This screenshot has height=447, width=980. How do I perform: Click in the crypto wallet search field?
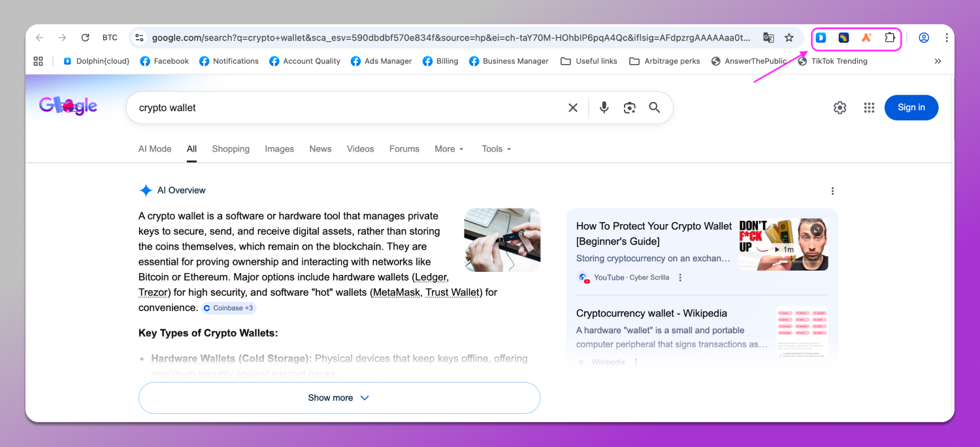click(327, 107)
